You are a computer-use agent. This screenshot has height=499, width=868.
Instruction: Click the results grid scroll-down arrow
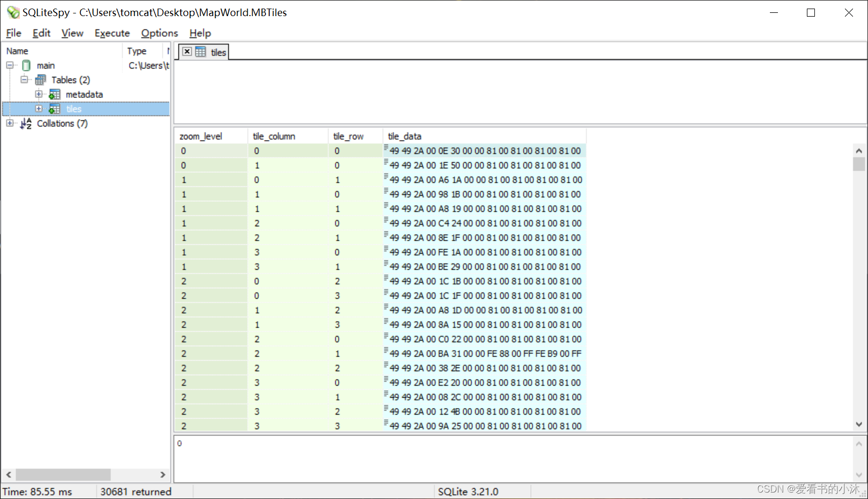click(859, 424)
